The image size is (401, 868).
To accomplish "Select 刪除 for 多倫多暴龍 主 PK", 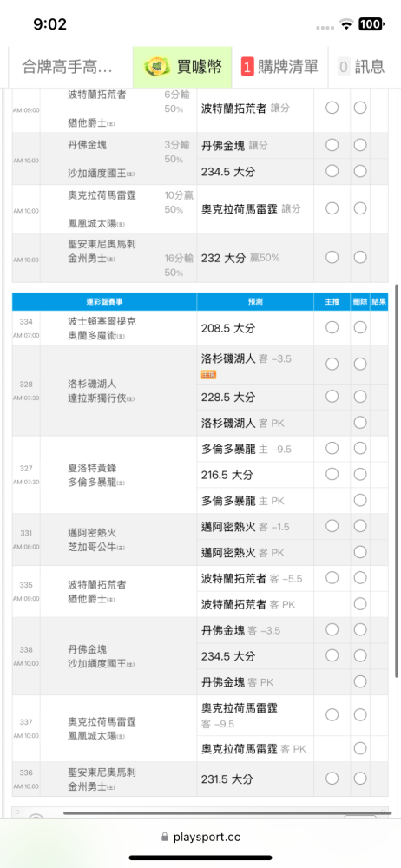I will [x=360, y=501].
